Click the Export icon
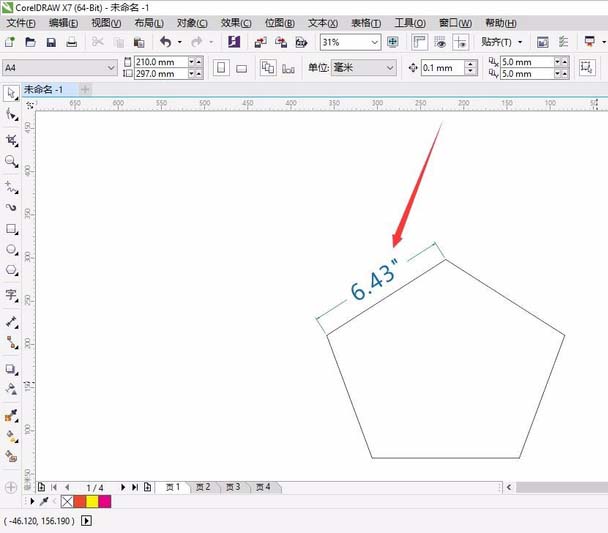This screenshot has height=533, width=608. coord(281,42)
